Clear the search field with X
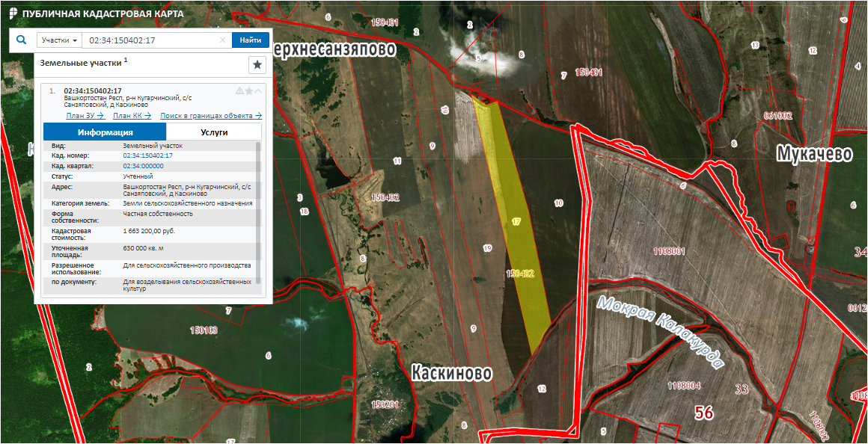Screen dimensions: 868x444 [x=222, y=40]
